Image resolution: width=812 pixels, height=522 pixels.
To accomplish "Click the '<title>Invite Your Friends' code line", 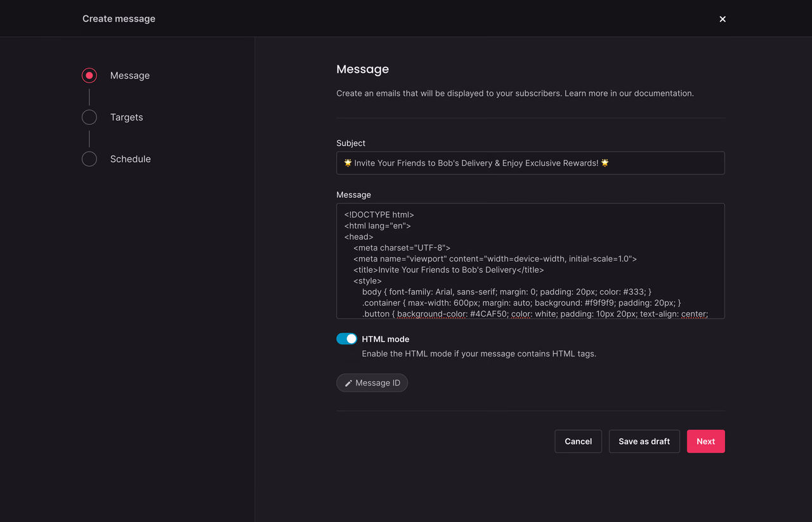I will (449, 270).
